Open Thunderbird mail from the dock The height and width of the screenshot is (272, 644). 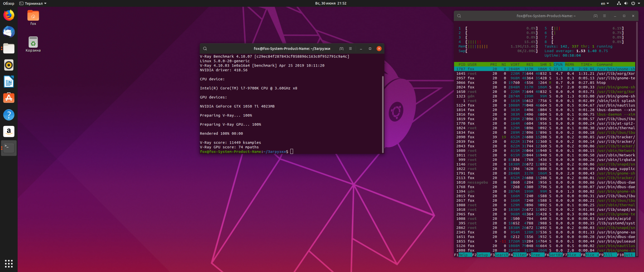9,32
